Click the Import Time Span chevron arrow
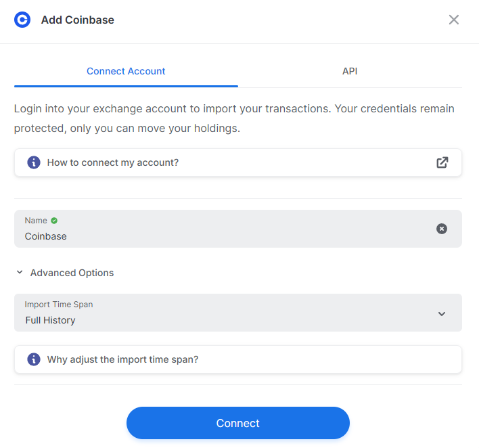Image resolution: width=479 pixels, height=448 pixels. point(442,314)
